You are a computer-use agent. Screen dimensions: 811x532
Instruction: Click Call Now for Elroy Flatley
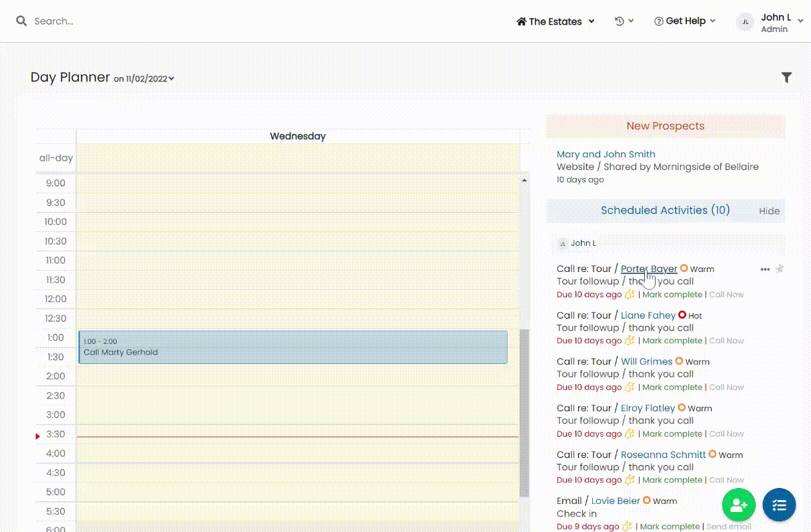[x=726, y=434]
